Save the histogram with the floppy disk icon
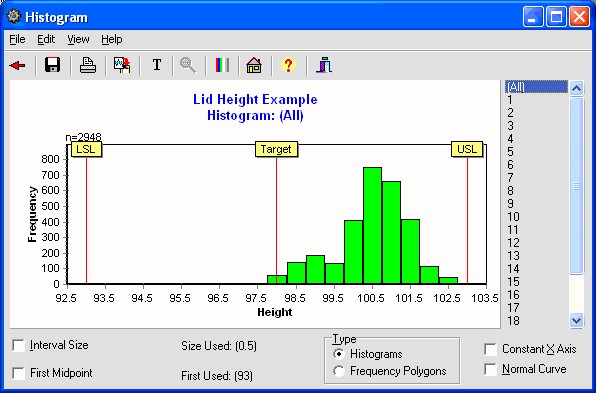Viewport: 596px width, 393px height. 52,65
